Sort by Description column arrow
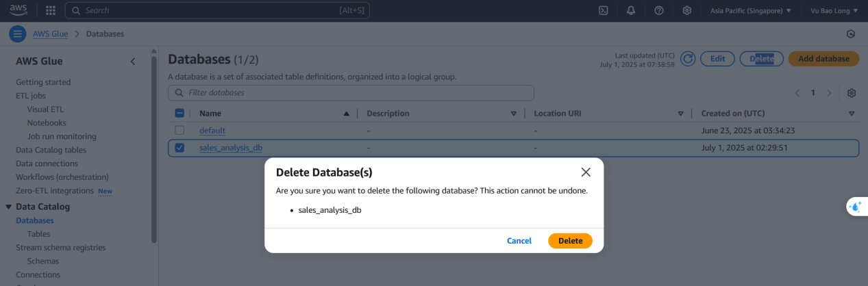The height and width of the screenshot is (286, 868). [513, 114]
